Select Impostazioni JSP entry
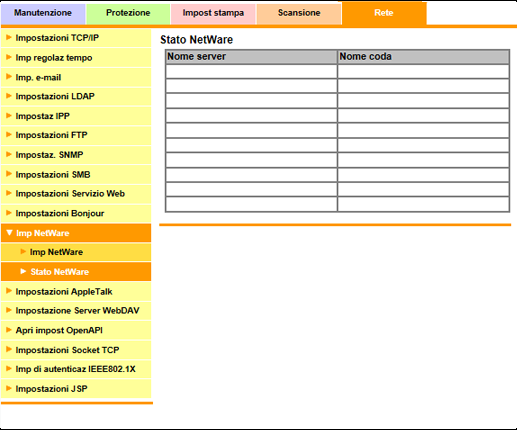This screenshot has height=430, width=517. (76, 389)
